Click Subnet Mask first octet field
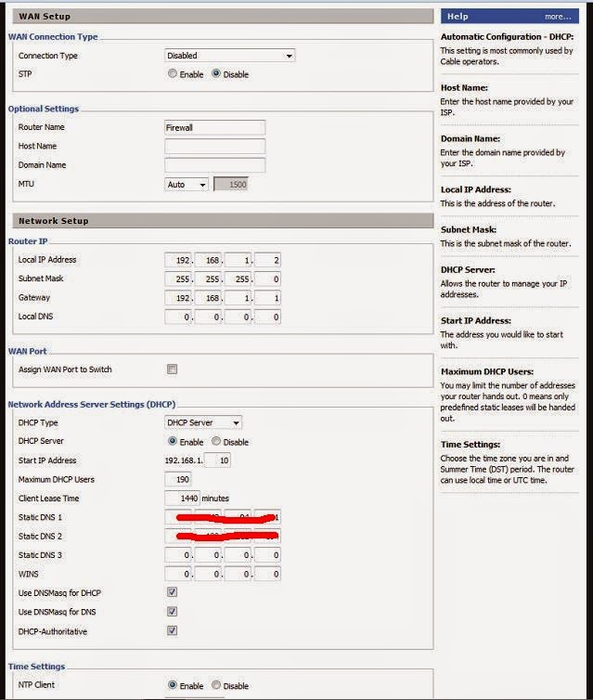The width and height of the screenshot is (593, 700). point(178,279)
